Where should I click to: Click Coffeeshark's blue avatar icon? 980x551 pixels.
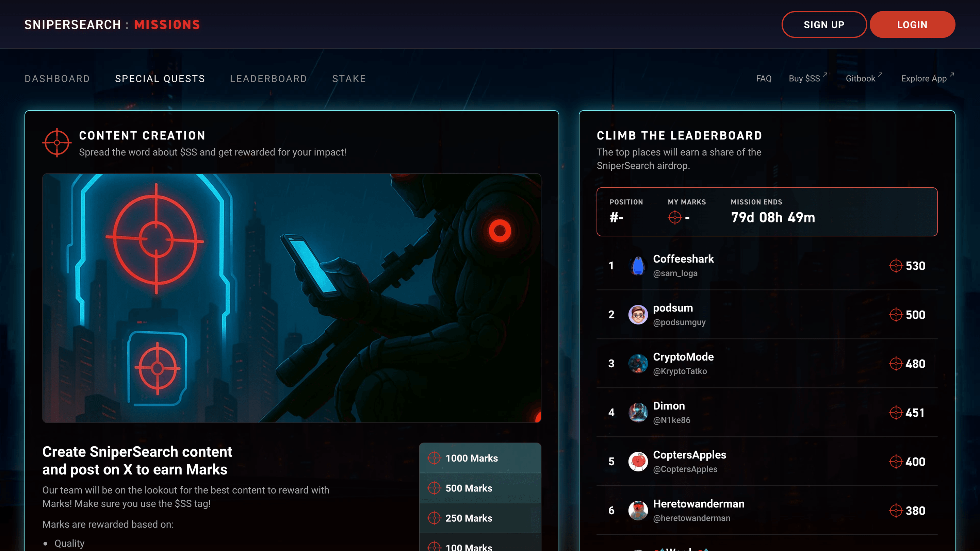638,265
